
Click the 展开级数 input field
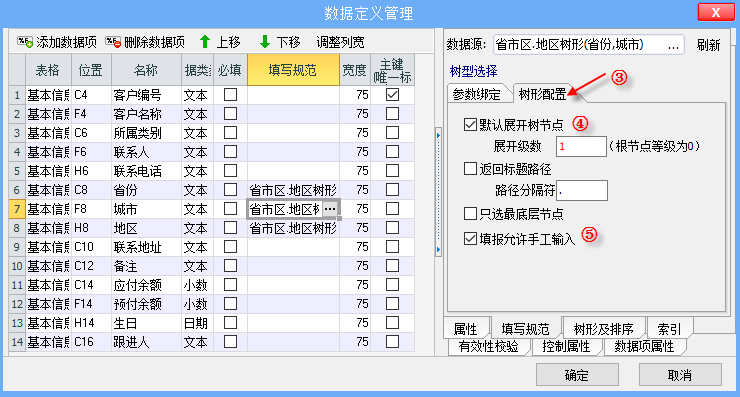click(581, 146)
